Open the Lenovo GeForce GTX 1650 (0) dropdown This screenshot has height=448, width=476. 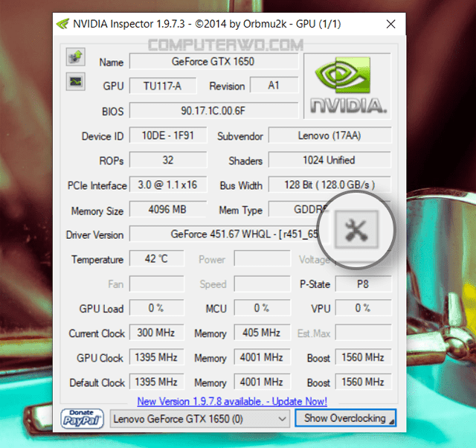pos(200,419)
